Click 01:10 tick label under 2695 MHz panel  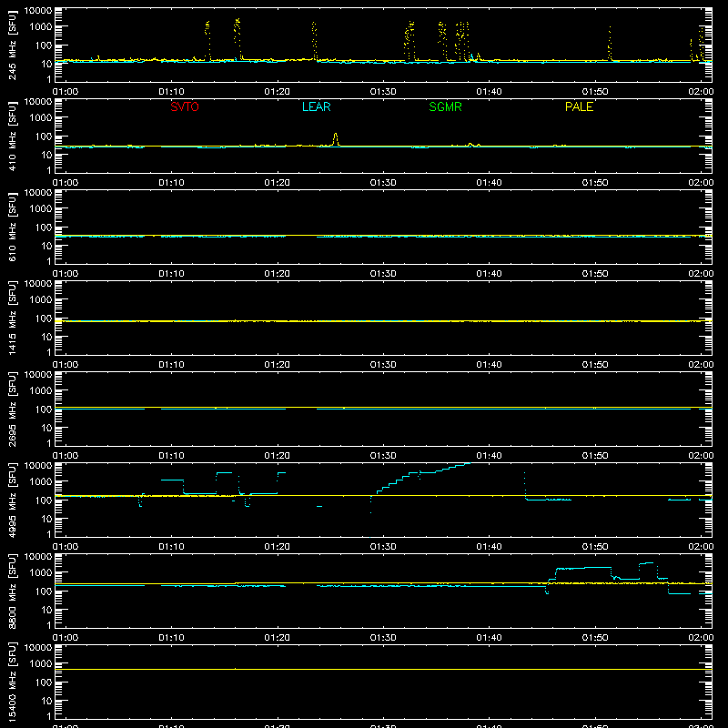(x=171, y=456)
